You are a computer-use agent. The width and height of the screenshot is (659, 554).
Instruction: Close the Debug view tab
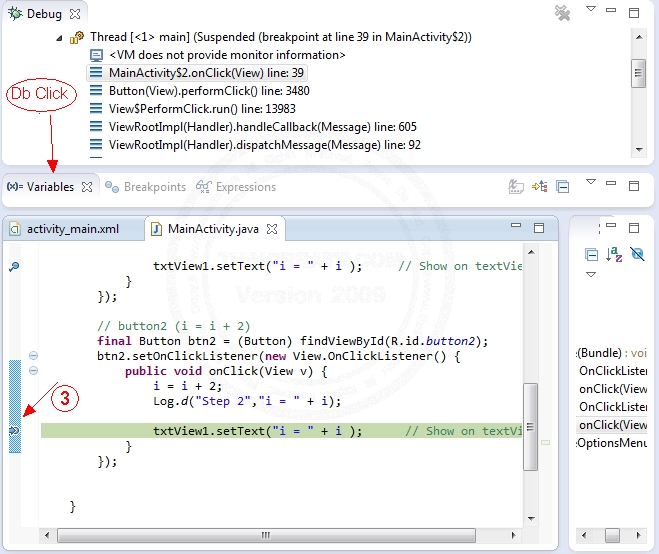tap(75, 14)
